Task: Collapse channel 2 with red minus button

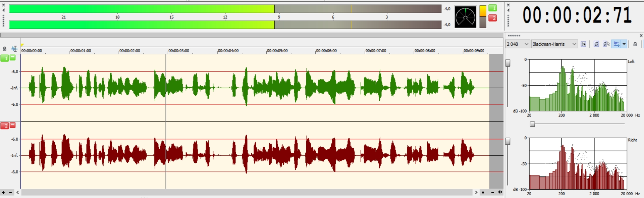Action: (12, 125)
